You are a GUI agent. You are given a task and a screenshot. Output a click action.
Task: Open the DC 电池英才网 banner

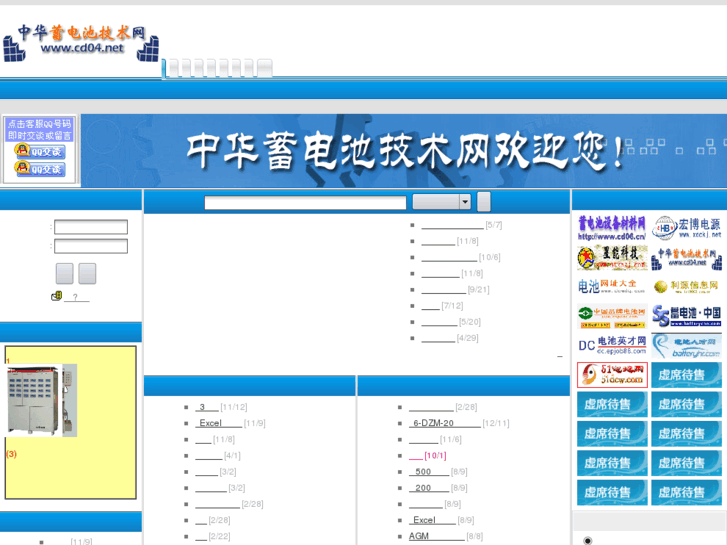tap(612, 346)
